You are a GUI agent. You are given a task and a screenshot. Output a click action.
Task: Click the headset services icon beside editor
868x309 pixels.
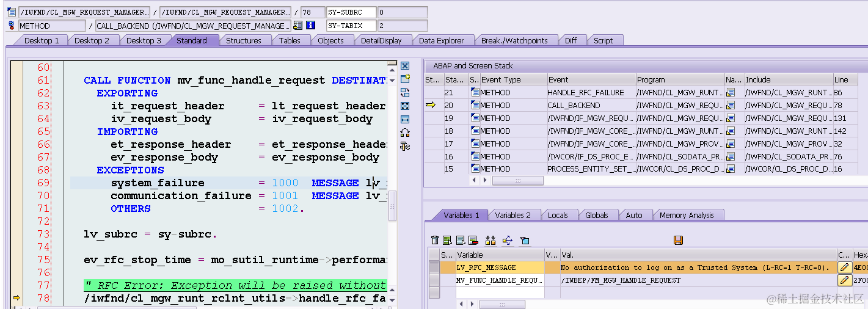tap(404, 133)
